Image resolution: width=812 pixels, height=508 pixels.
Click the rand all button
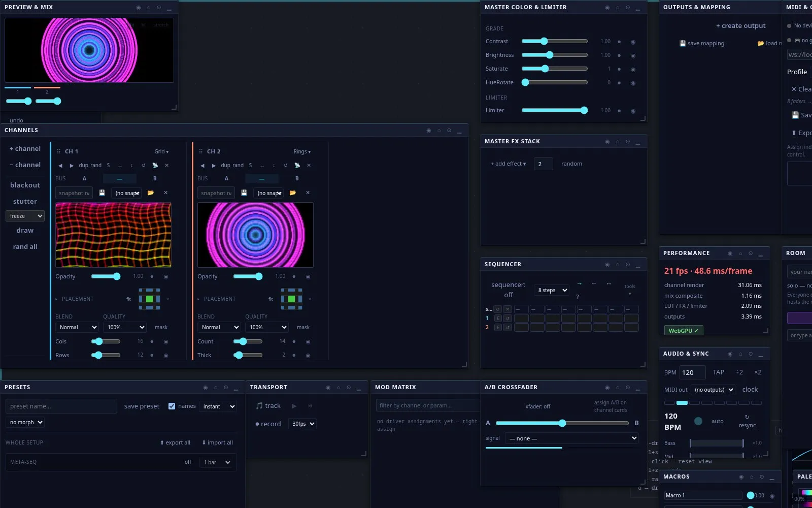(25, 247)
